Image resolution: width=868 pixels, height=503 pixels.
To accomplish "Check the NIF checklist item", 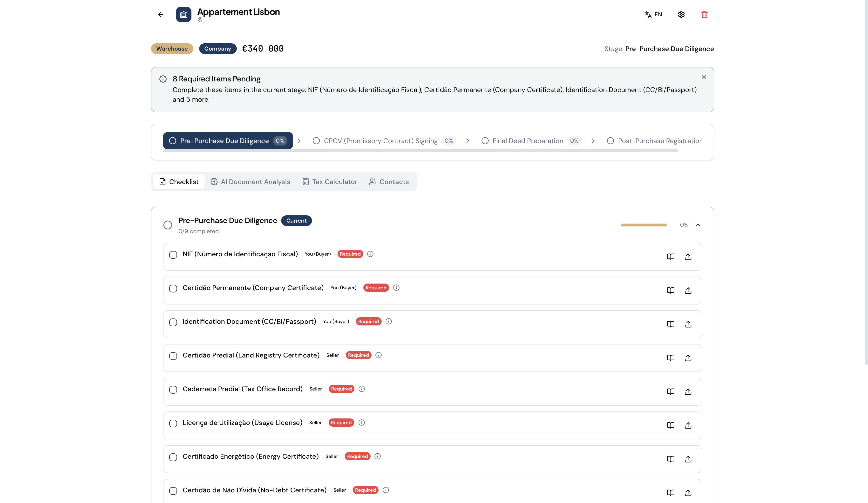I will 173,255.
